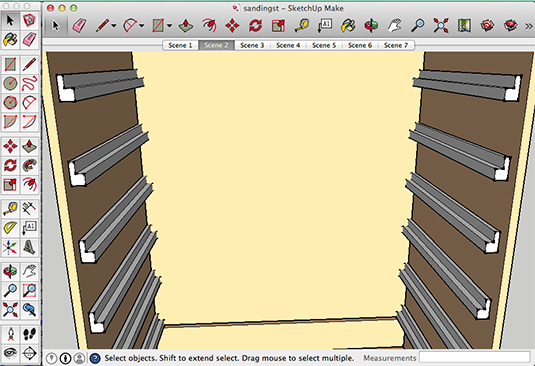Select the Dimension tool in the left palette

pyautogui.click(x=29, y=209)
